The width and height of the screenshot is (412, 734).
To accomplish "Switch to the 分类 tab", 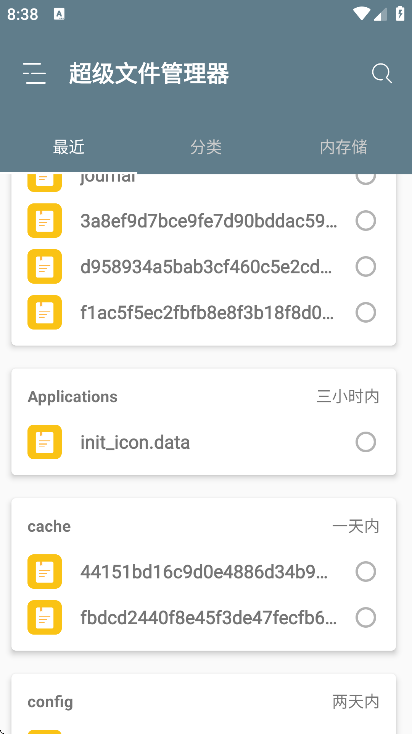I will [x=206, y=147].
